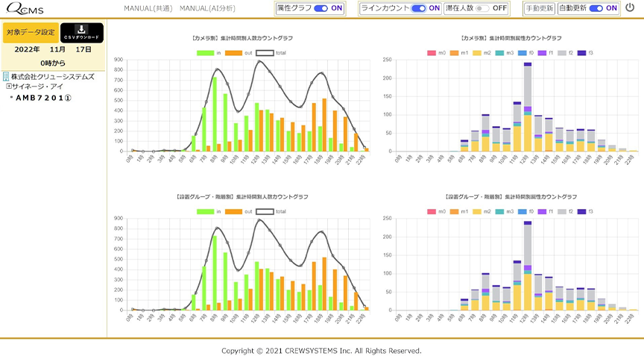
Task: Disable the 自動更新 switch
Action: coord(596,8)
